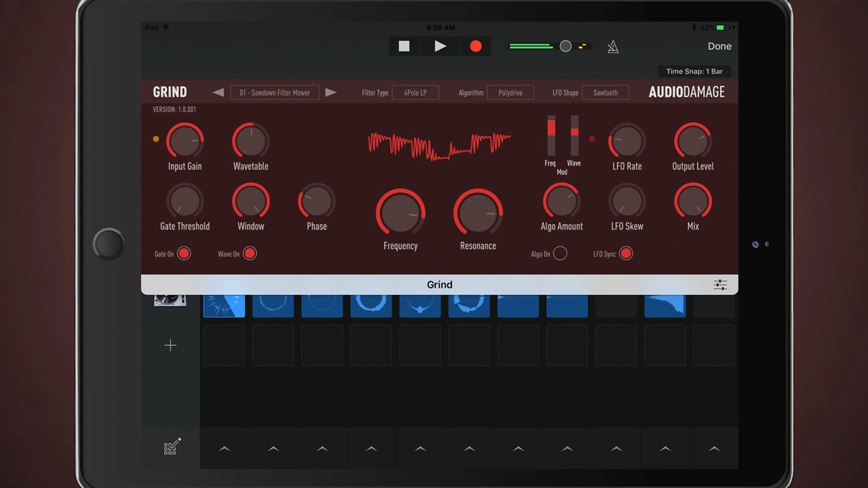Click the Algo Amount knob
The width and height of the screenshot is (868, 488).
click(561, 201)
